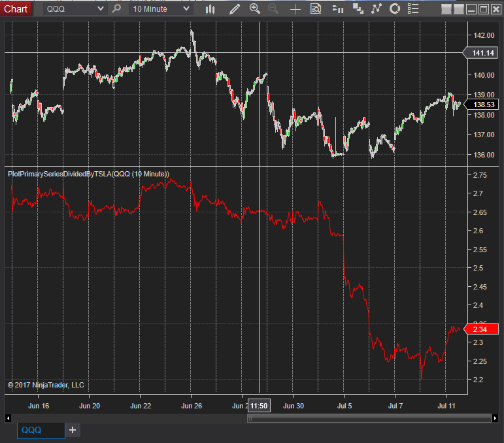Click the horizontal scrollbar left arrow
The height and width of the screenshot is (443, 504).
8,418
